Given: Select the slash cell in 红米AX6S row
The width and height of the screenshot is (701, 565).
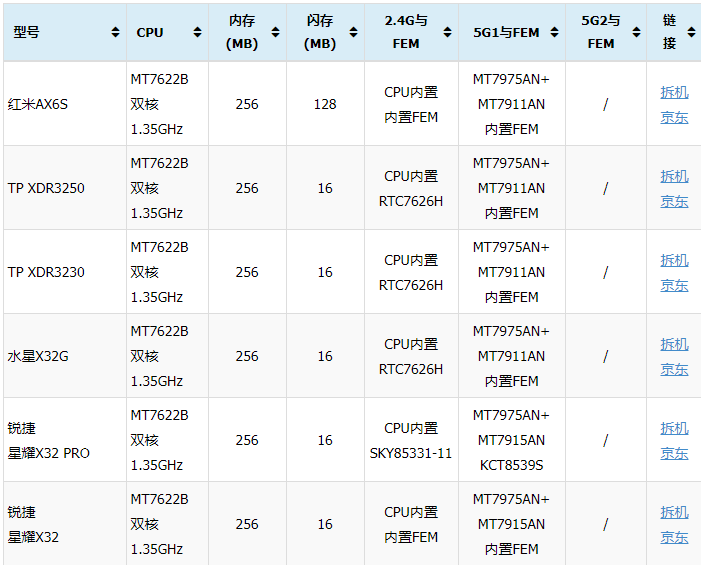Looking at the screenshot, I should tap(606, 104).
